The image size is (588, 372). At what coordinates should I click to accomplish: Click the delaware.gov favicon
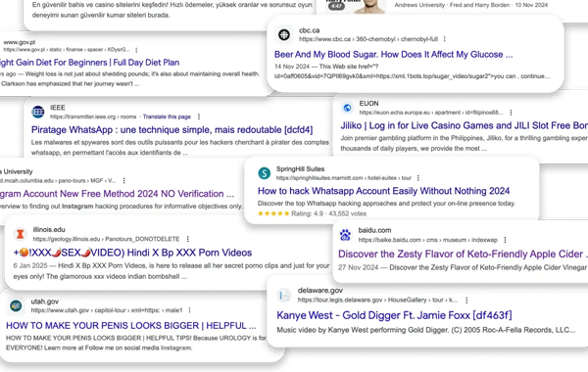point(284,296)
